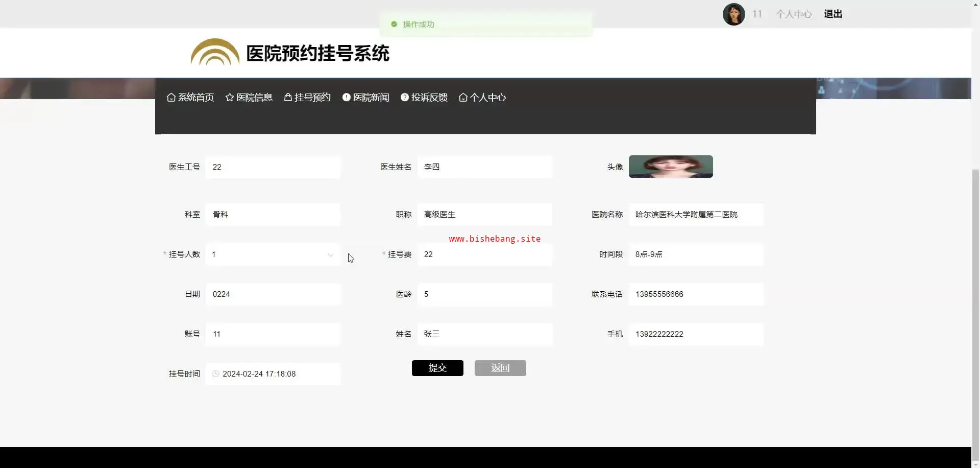Screen dimensions: 980x468
Task: Click the 时间段 field showing 8点-9点
Action: pos(696,254)
